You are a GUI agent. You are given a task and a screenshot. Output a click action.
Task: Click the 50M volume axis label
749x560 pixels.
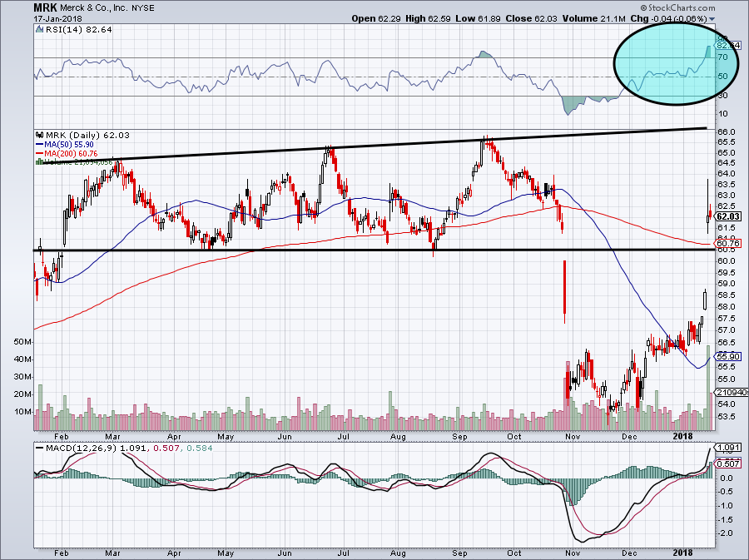pyautogui.click(x=23, y=342)
